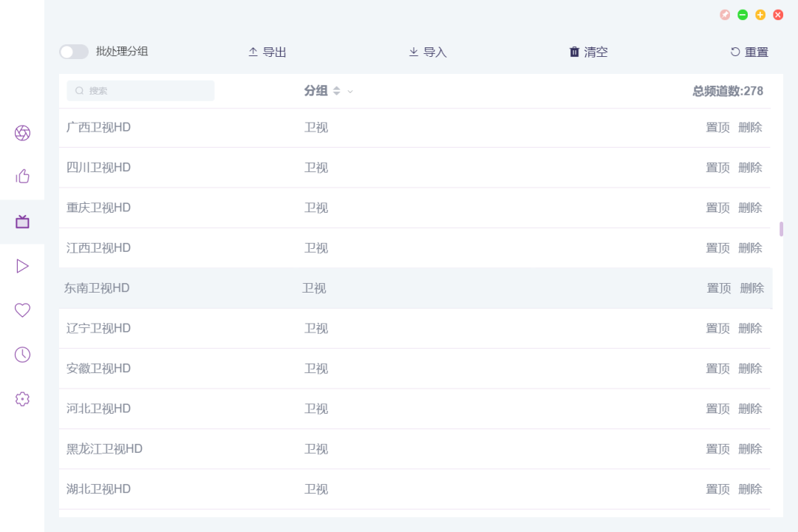Click 置顶 for 黑龙江卫视HD

[x=717, y=449]
